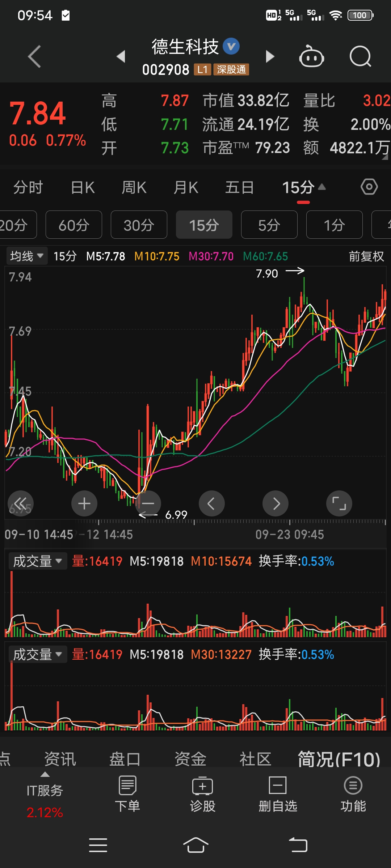Tap Android home navigation icon
391x868 pixels.
coord(195,845)
